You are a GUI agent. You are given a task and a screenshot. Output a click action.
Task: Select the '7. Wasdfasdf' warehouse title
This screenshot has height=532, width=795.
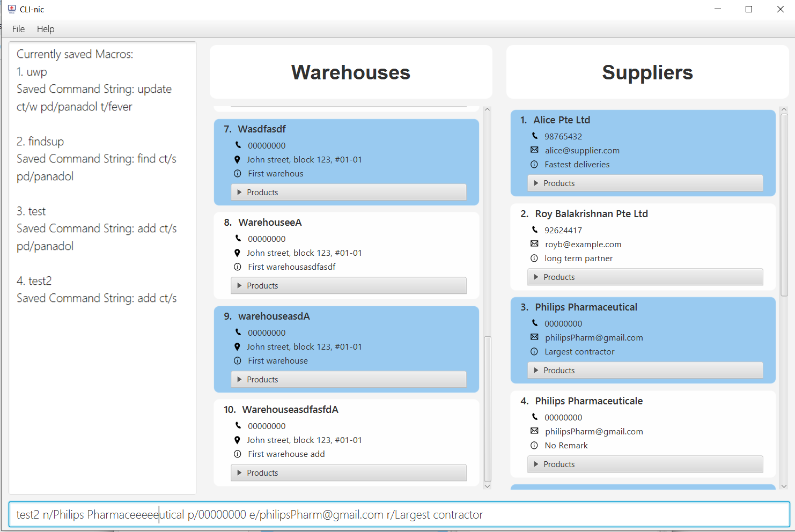point(255,129)
